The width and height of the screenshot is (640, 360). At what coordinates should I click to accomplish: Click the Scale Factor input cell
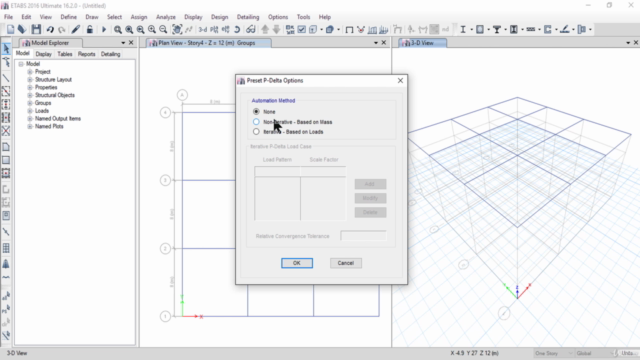[323, 171]
